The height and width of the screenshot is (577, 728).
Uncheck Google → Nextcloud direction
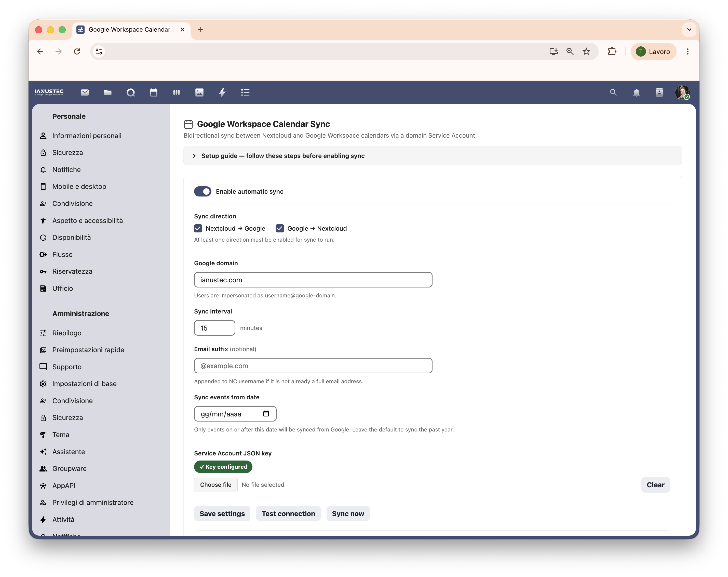(x=280, y=228)
